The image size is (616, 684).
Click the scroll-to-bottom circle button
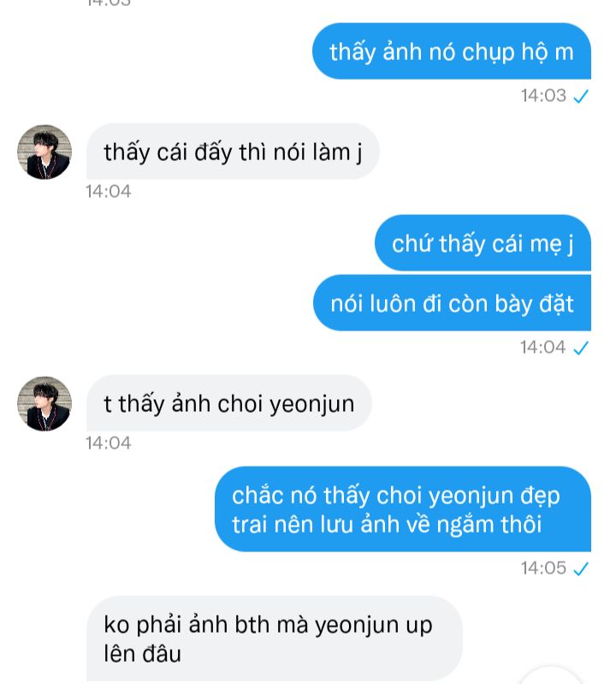click(x=551, y=677)
